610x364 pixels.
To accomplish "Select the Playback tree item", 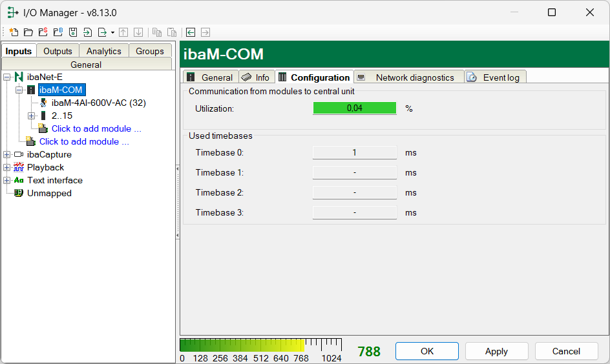I will pyautogui.click(x=45, y=167).
